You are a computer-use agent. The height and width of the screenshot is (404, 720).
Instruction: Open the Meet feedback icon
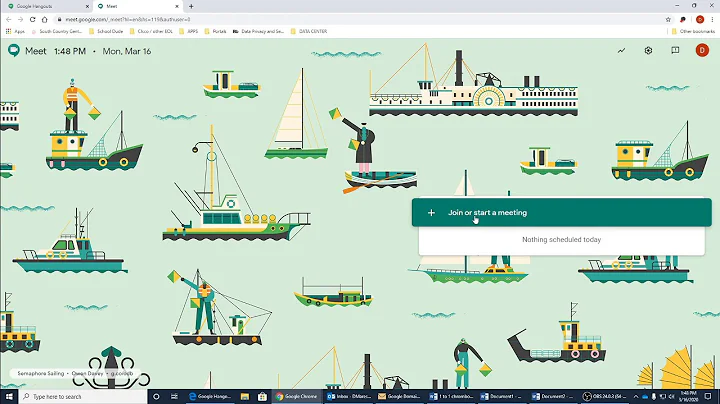pos(675,50)
